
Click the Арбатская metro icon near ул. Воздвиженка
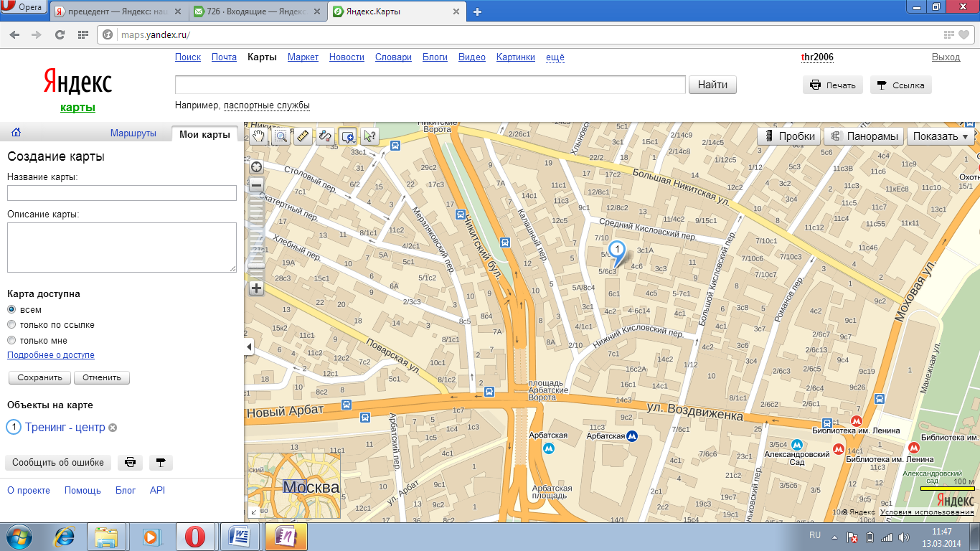point(632,435)
